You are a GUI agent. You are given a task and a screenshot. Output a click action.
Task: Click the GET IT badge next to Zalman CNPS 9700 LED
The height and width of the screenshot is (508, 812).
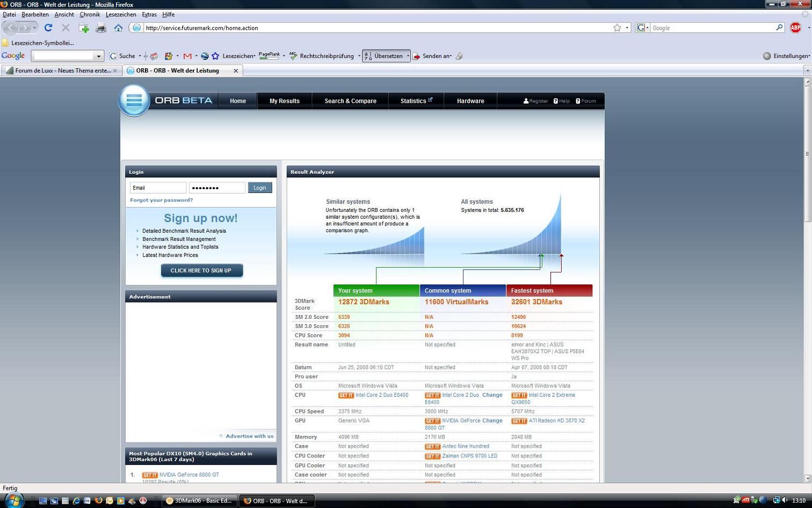click(432, 456)
